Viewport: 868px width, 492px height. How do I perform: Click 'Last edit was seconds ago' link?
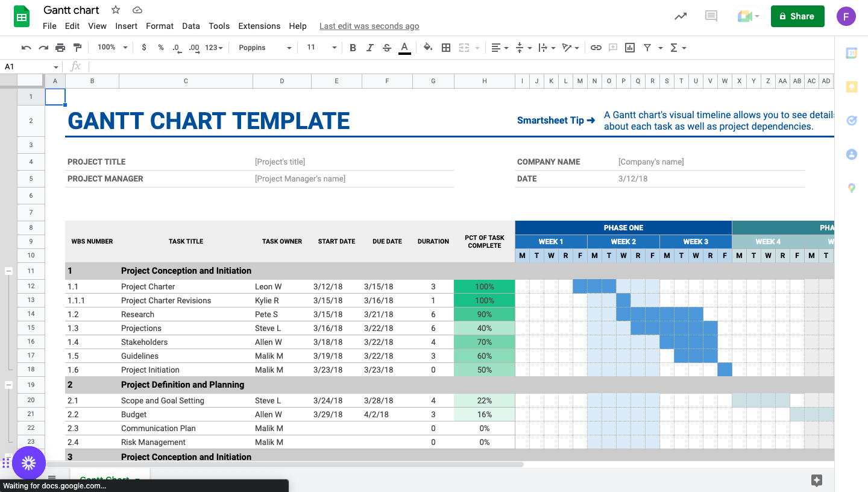pos(369,26)
